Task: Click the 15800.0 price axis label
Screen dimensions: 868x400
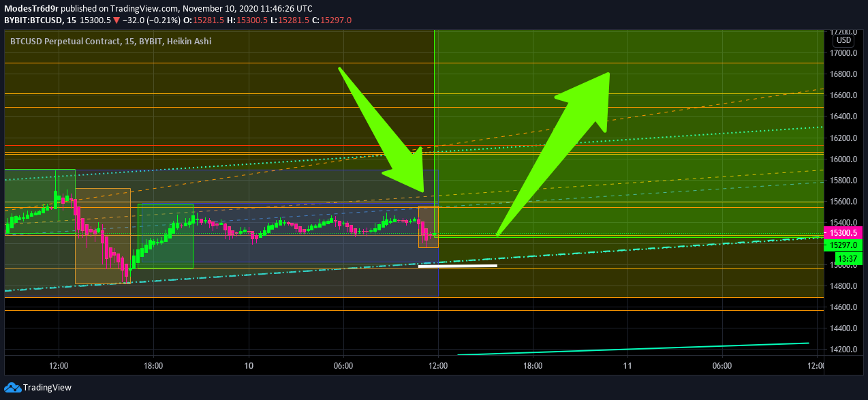Action: tap(843, 181)
